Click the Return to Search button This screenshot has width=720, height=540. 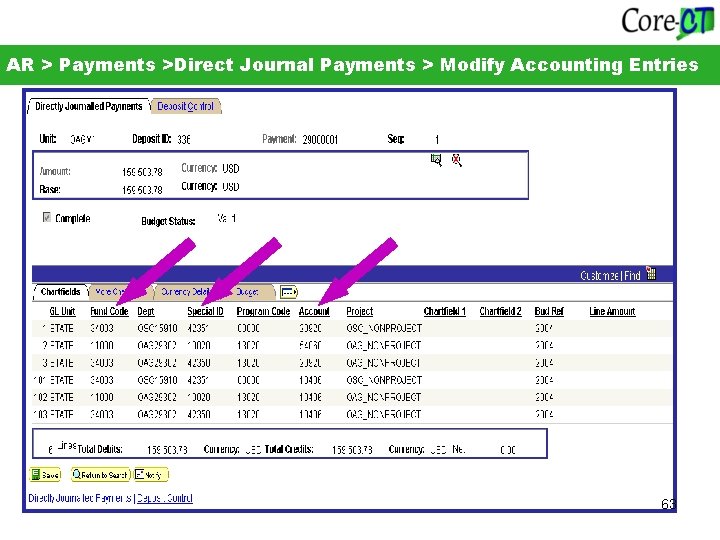pyautogui.click(x=101, y=474)
